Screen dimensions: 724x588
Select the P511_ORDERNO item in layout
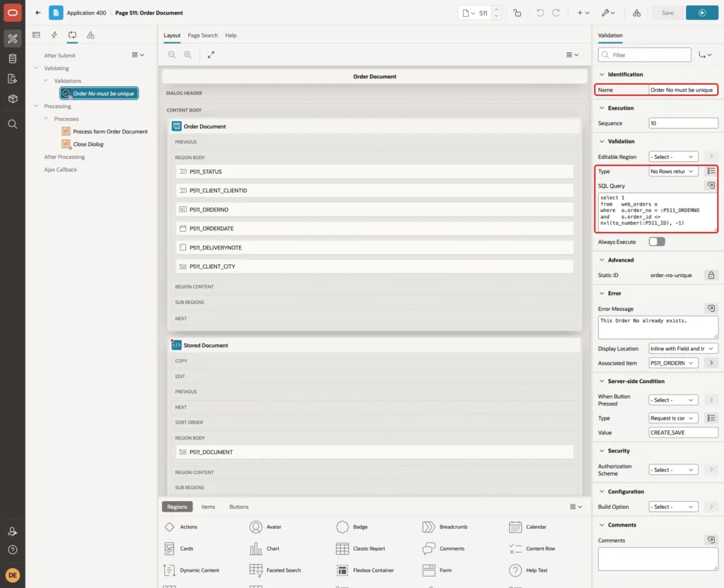(x=375, y=209)
